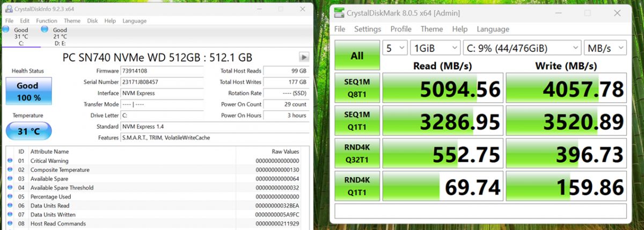
Task: Expand the target drive C: 9% dropdown
Action: pyautogui.click(x=522, y=48)
